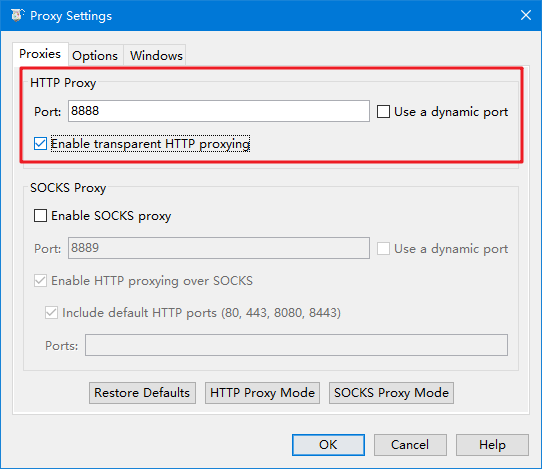Focus the HTTP Proxy port field showing 8888
Screen dimensions: 542x469
219,111
